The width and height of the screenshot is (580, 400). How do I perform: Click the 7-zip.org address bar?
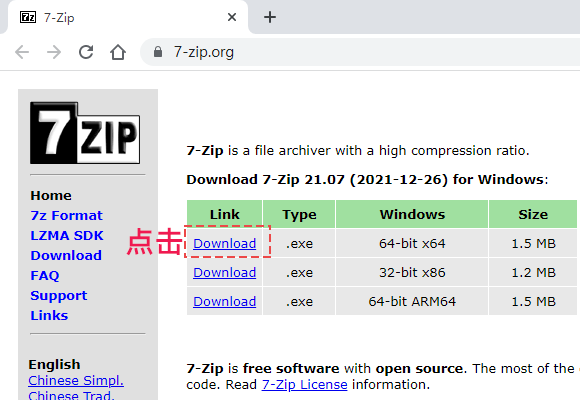click(359, 52)
